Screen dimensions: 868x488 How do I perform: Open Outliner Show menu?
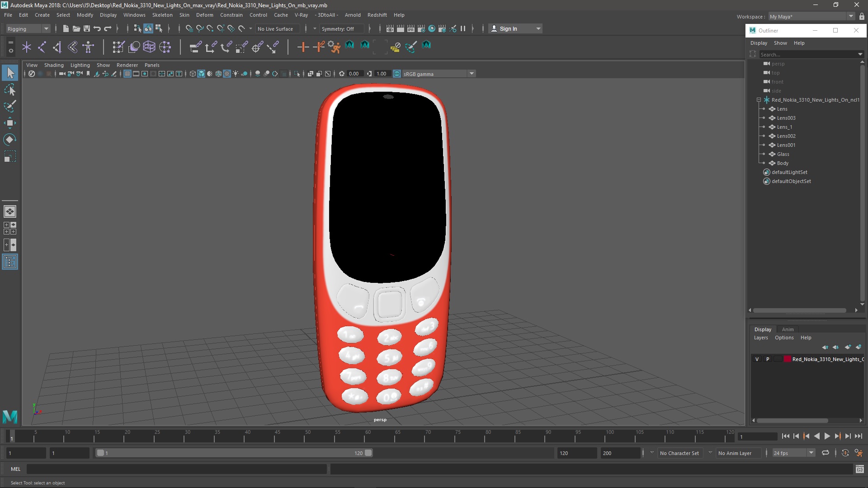(780, 43)
